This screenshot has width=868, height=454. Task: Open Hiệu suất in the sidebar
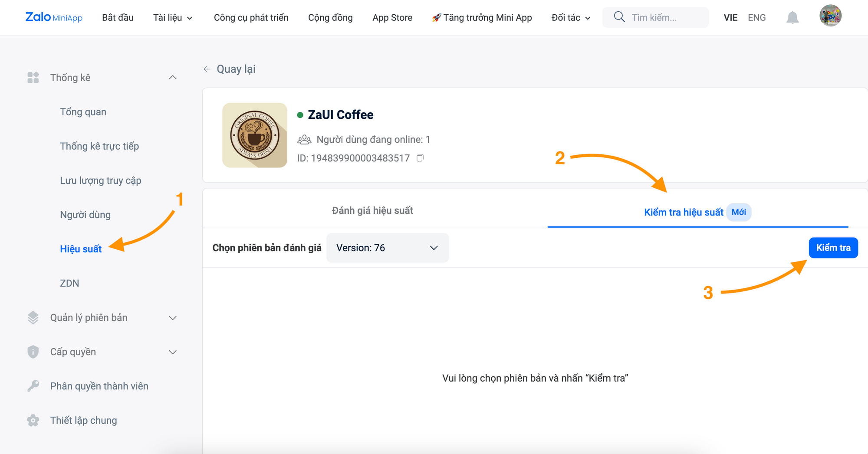click(81, 249)
